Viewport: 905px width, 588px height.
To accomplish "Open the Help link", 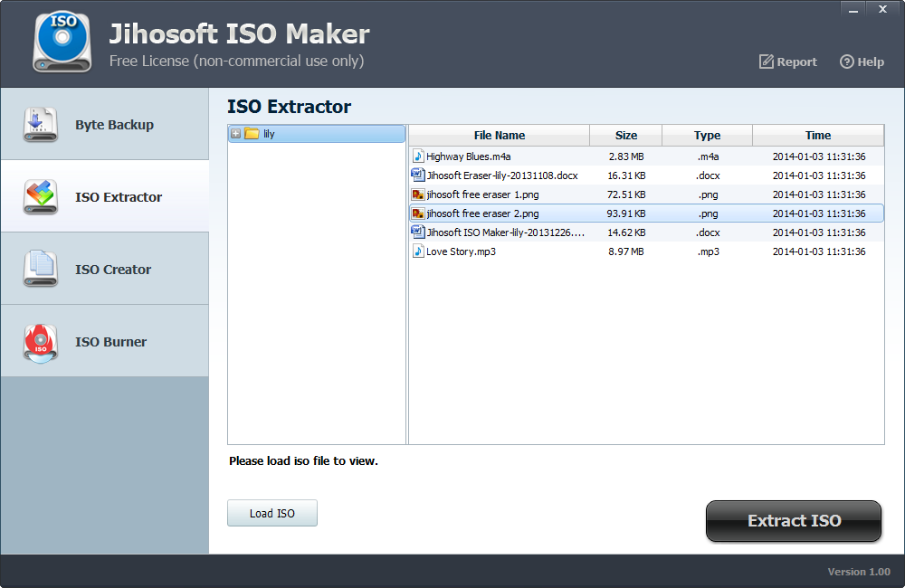I will point(862,62).
